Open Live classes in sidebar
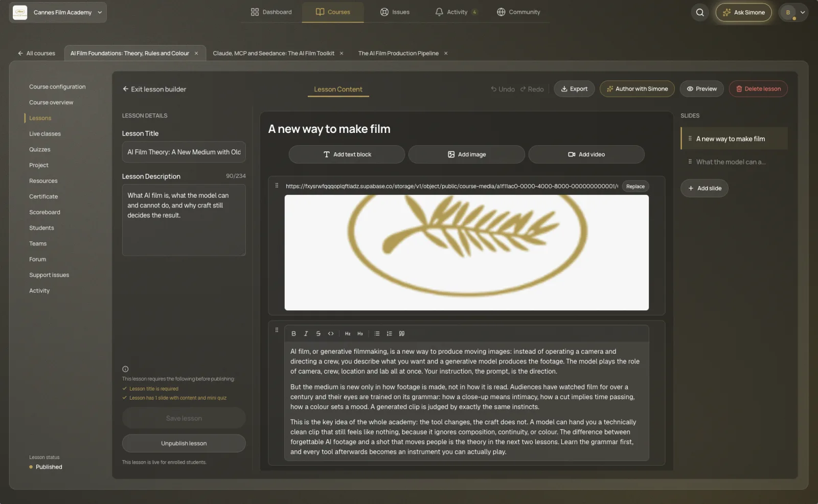 [45, 134]
